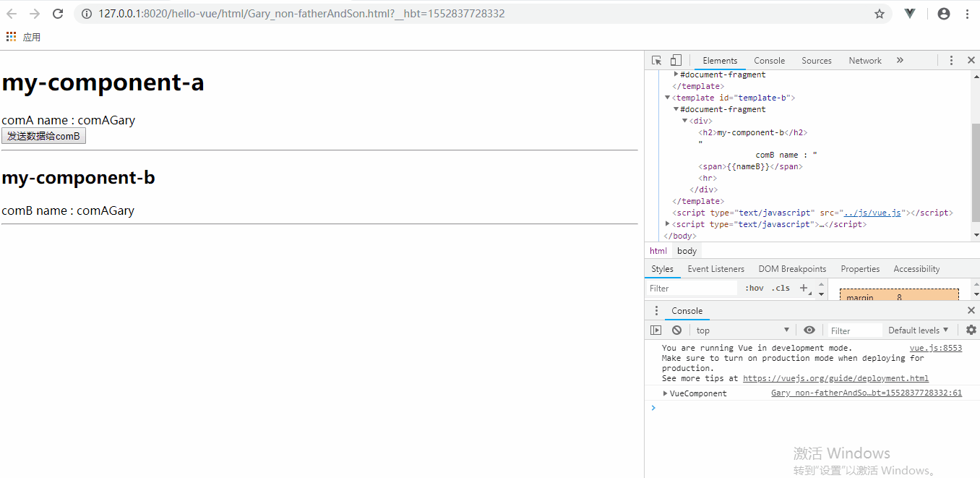Select html in the breadcrumb bar
980x478 pixels.
point(658,251)
